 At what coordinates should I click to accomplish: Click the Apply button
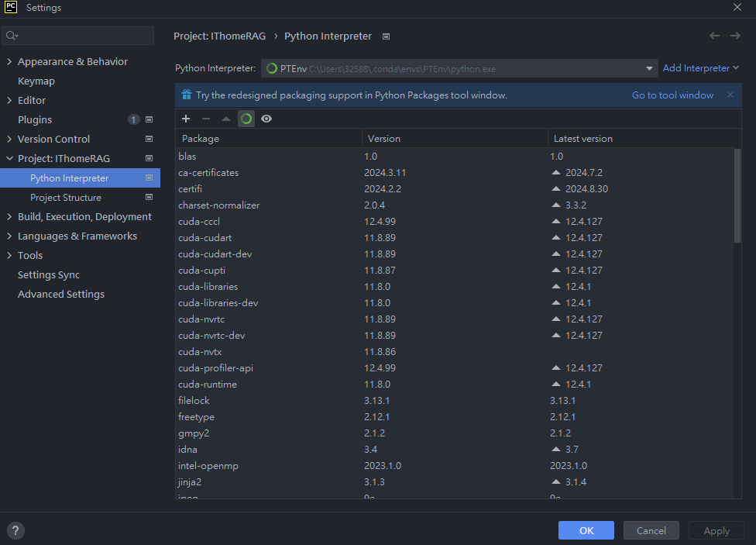[716, 530]
